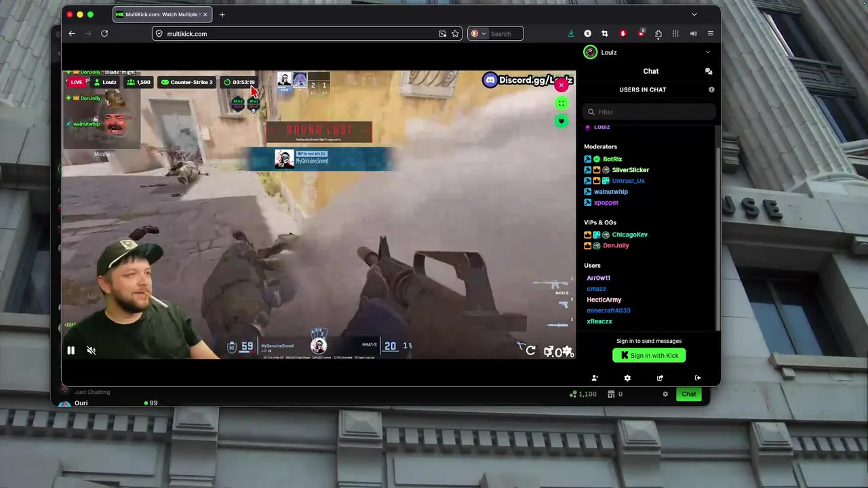Bookmark the page with the star icon
The image size is (868, 488).
[x=456, y=33]
